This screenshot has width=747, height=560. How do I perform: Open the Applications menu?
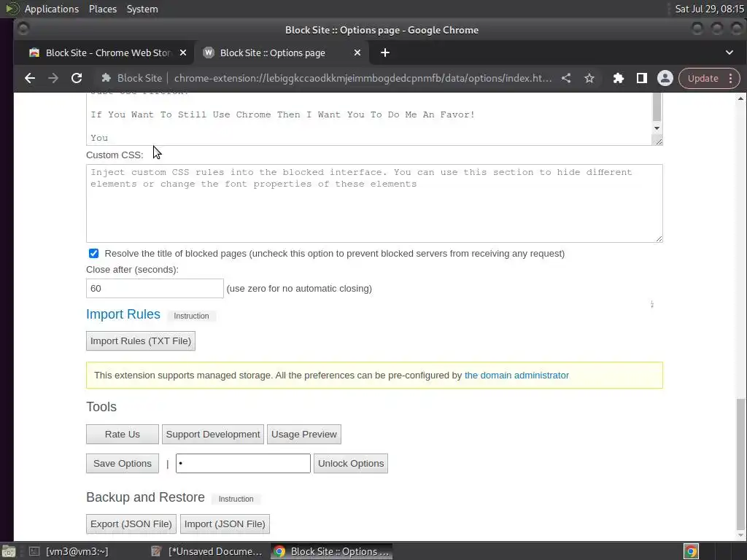[52, 9]
